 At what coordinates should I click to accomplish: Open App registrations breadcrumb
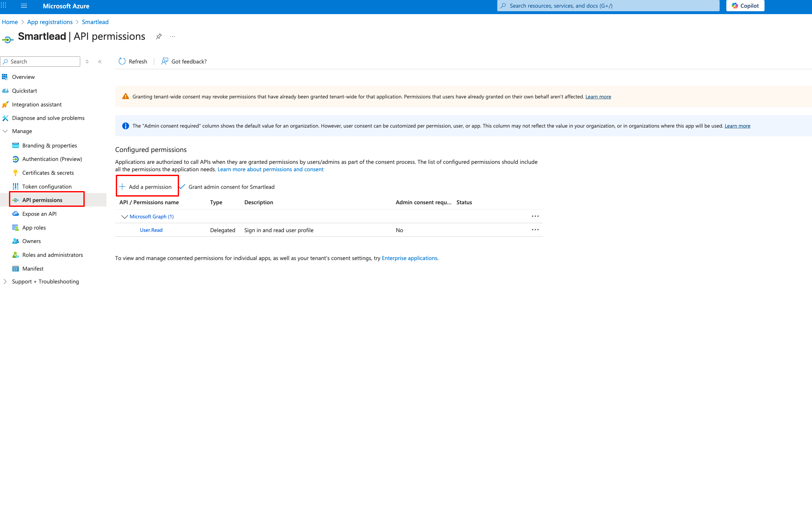point(50,22)
